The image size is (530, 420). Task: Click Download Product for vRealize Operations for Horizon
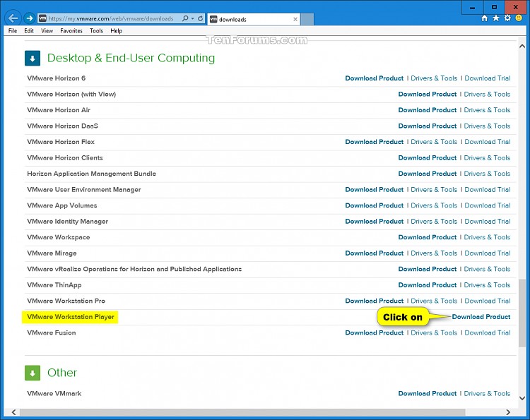[428, 269]
